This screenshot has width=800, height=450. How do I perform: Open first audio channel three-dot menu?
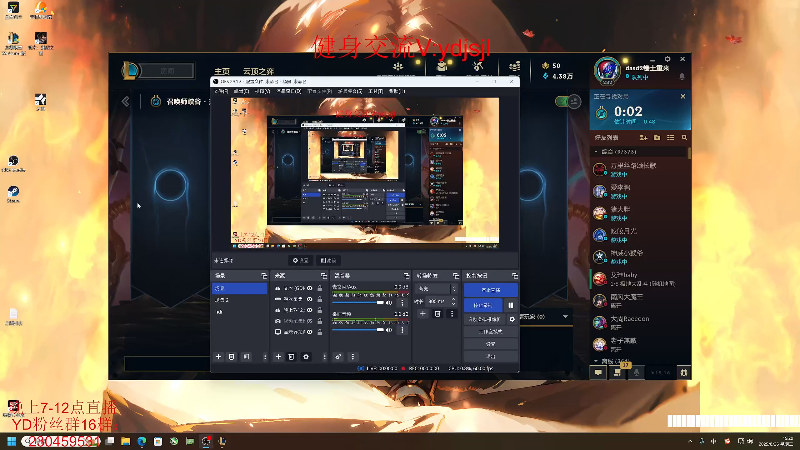[x=402, y=303]
